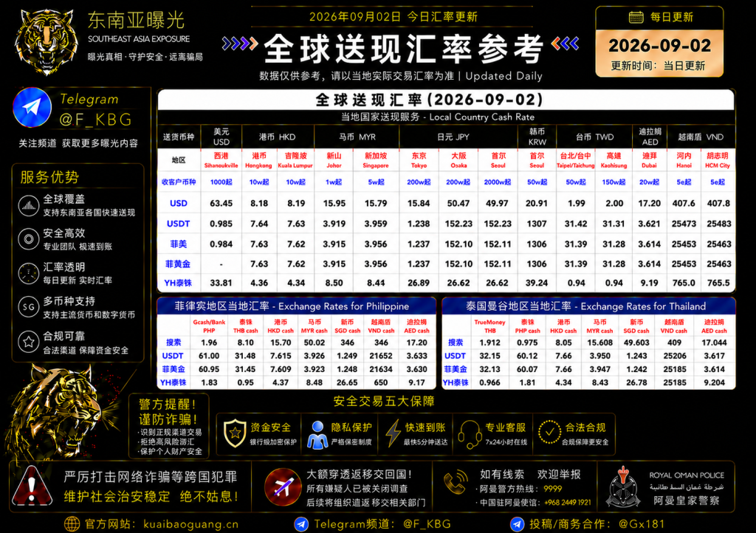Click the 菲美 row label in main table
The image size is (756, 533).
tap(179, 244)
